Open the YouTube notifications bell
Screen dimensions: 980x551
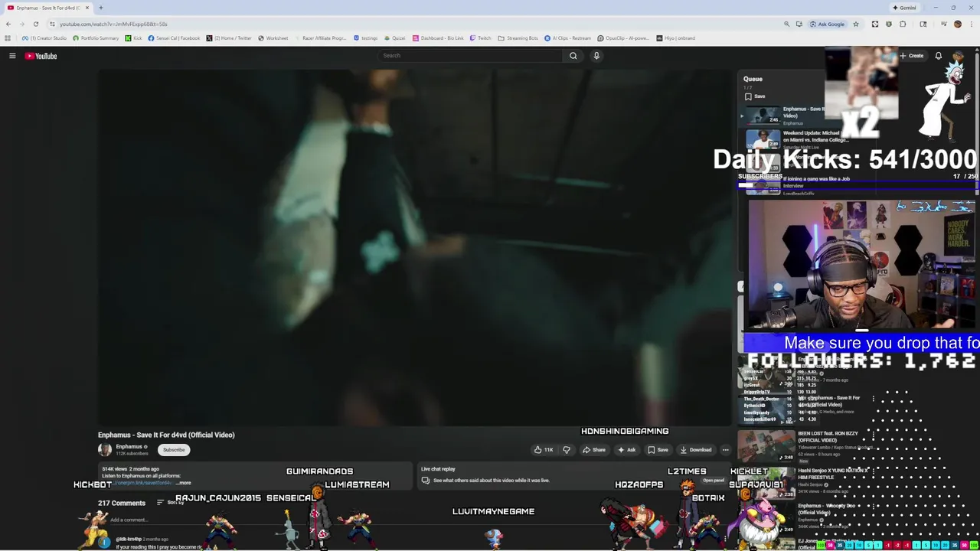pos(938,56)
